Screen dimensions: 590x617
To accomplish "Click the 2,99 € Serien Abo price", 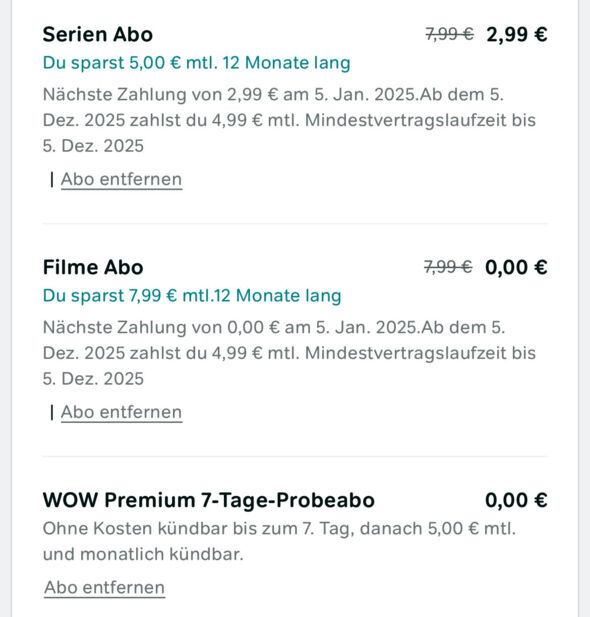I will [517, 34].
